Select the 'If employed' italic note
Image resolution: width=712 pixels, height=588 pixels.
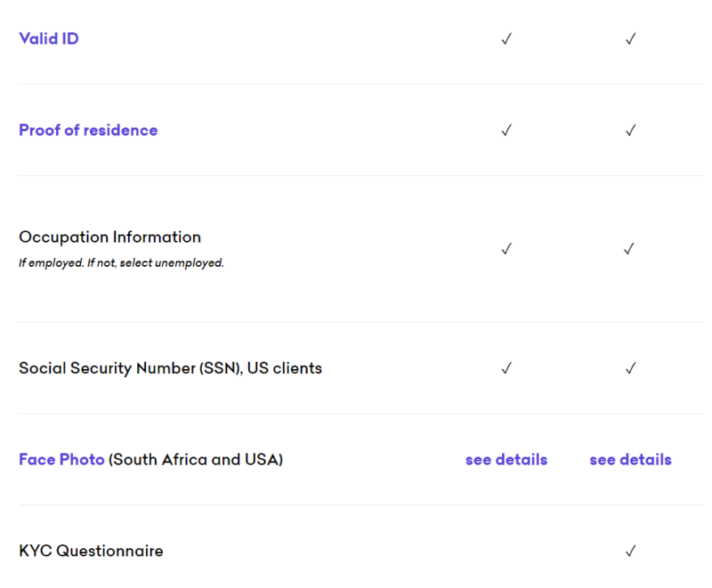coord(121,262)
